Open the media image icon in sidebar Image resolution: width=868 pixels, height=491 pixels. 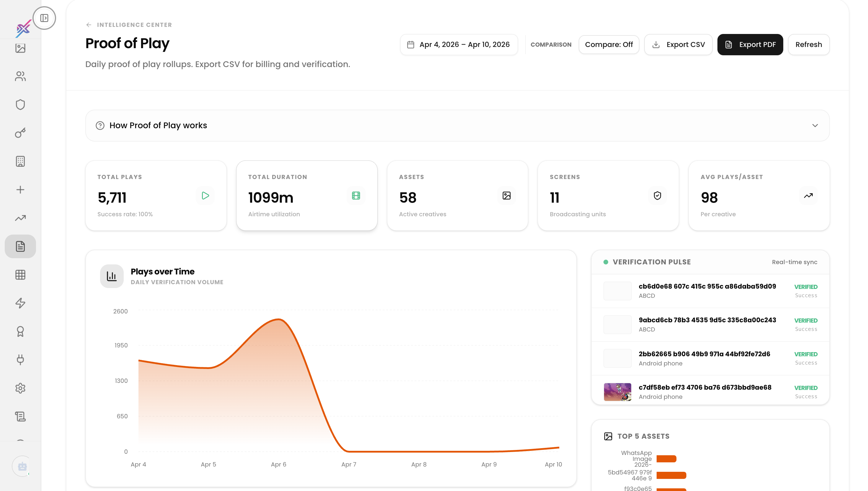pos(20,48)
